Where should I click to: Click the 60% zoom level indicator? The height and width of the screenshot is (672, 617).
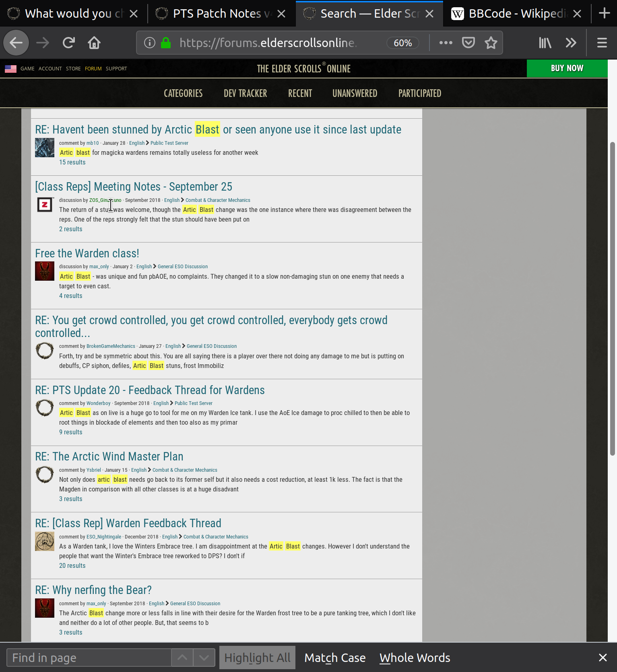click(x=403, y=43)
